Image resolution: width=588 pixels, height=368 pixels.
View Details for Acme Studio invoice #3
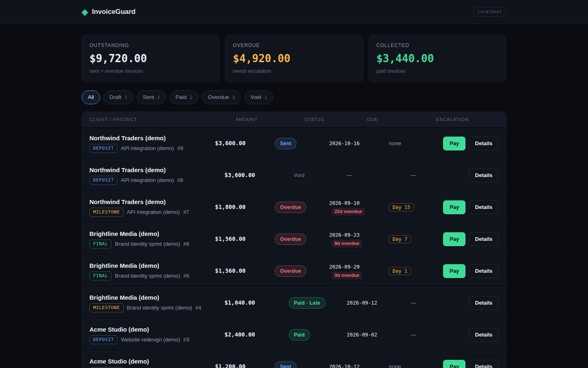(x=483, y=335)
